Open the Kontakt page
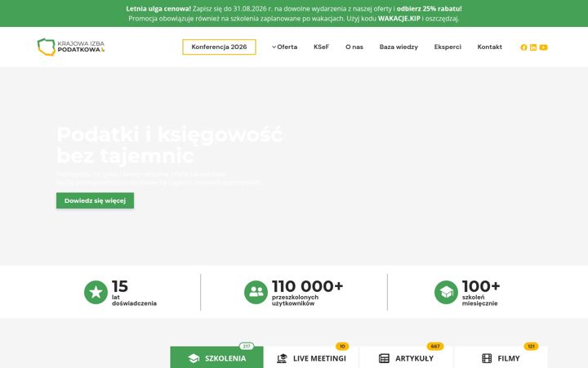The image size is (588, 368). (x=490, y=47)
